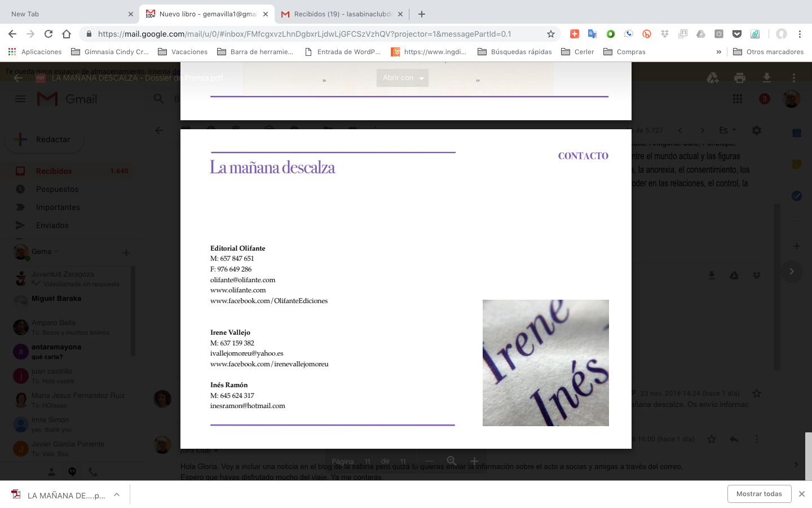Image resolution: width=812 pixels, height=508 pixels.
Task: Expand options for the downloaded PDF file
Action: click(x=117, y=495)
